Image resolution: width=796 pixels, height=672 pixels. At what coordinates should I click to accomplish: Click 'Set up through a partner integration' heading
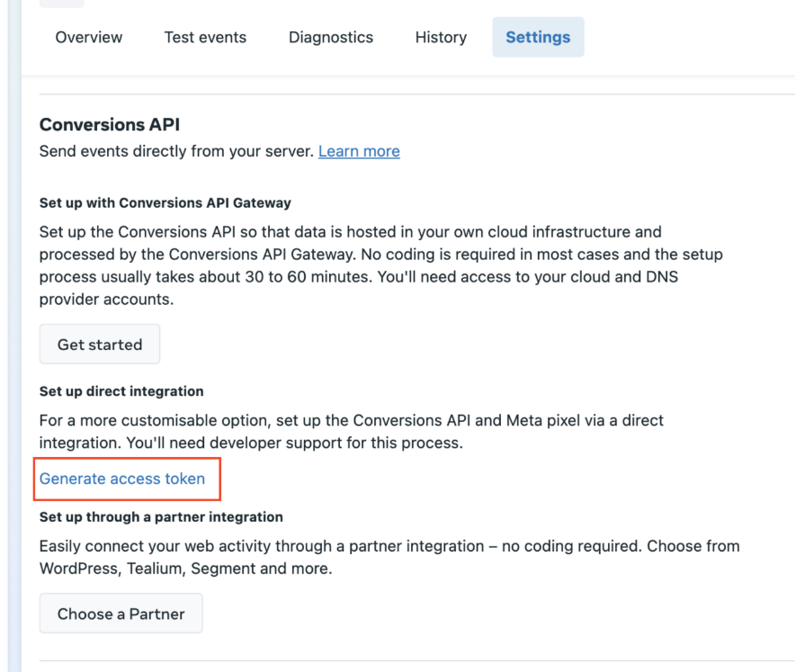(161, 517)
